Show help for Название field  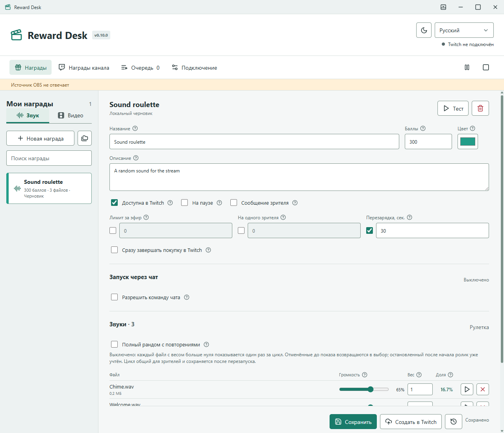pyautogui.click(x=135, y=128)
